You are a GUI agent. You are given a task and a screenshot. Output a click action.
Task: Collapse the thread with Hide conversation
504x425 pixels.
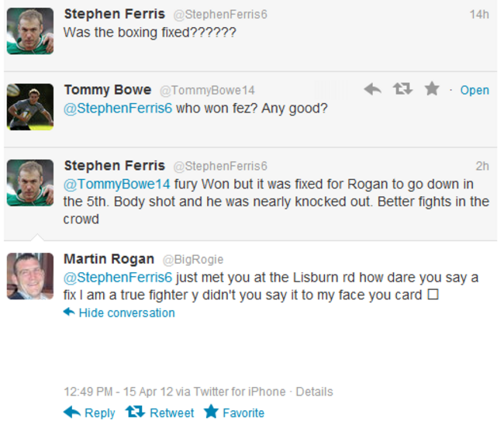[126, 313]
